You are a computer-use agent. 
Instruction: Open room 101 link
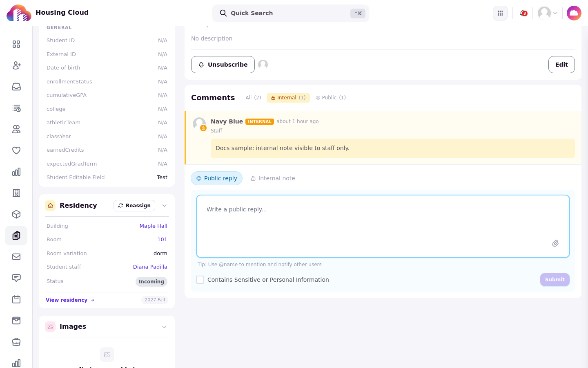(163, 240)
